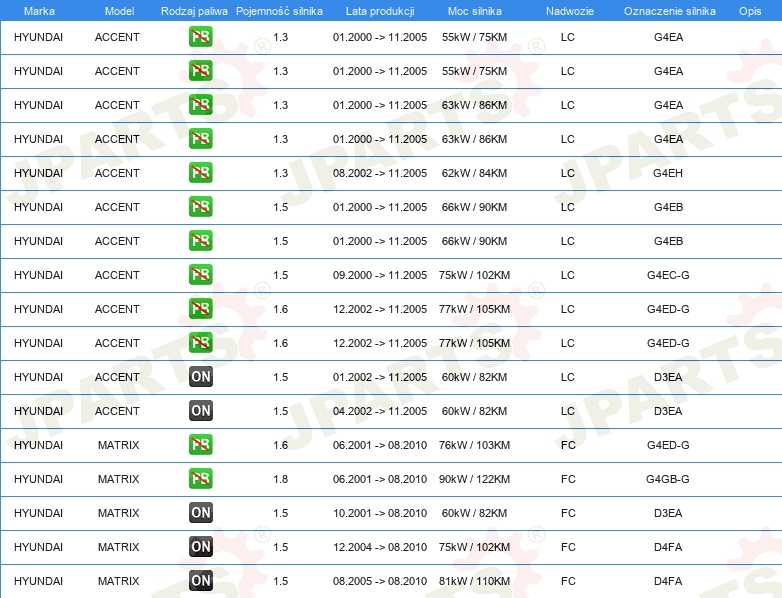Select production years 08.2005 -> 08.2010
This screenshot has height=598, width=782.
(x=380, y=581)
